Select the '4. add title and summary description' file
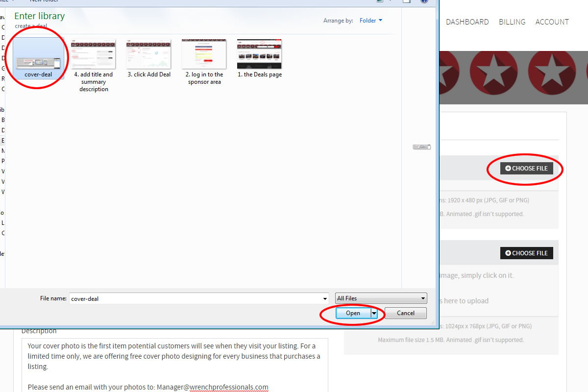Viewport: 588px width, 392px height. coord(94,66)
